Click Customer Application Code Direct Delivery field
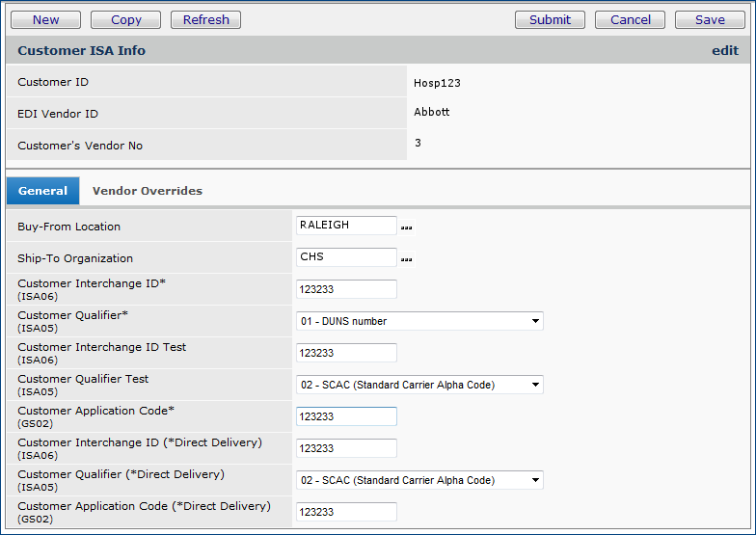This screenshot has height=535, width=756. point(346,512)
